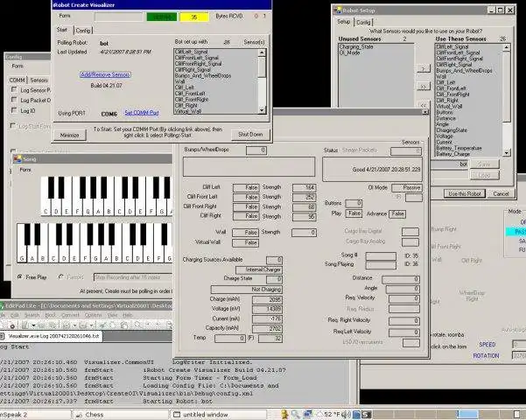526x420 pixels.
Task: Click the yellow figure icon in system tray
Action: coord(284,414)
